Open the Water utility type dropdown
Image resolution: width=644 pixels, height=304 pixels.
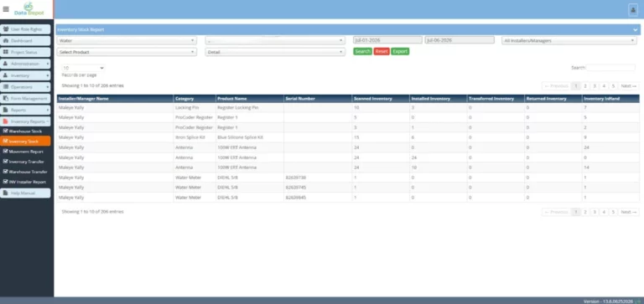[x=127, y=40]
